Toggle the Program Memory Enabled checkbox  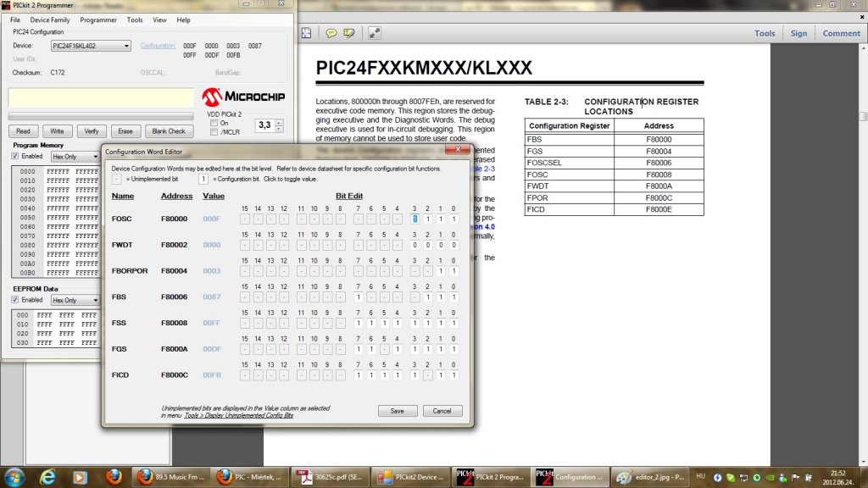coord(15,157)
